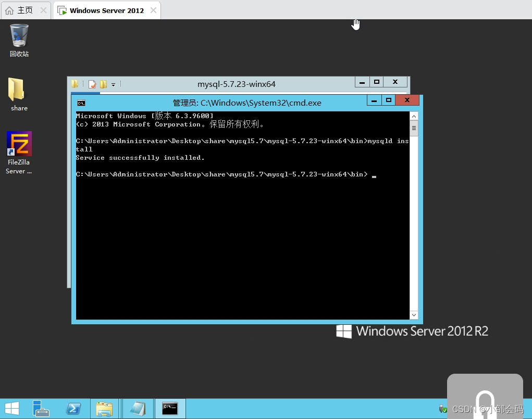The height and width of the screenshot is (419, 532).
Task: Open File Explorer taskbar icon
Action: (x=104, y=409)
